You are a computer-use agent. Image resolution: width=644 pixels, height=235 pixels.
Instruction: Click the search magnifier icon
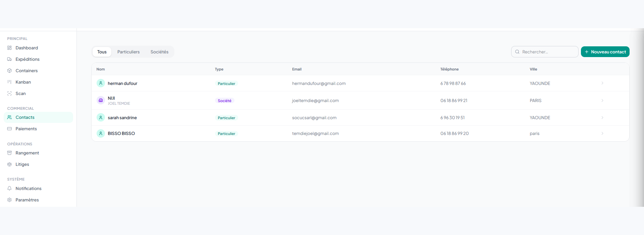click(517, 52)
